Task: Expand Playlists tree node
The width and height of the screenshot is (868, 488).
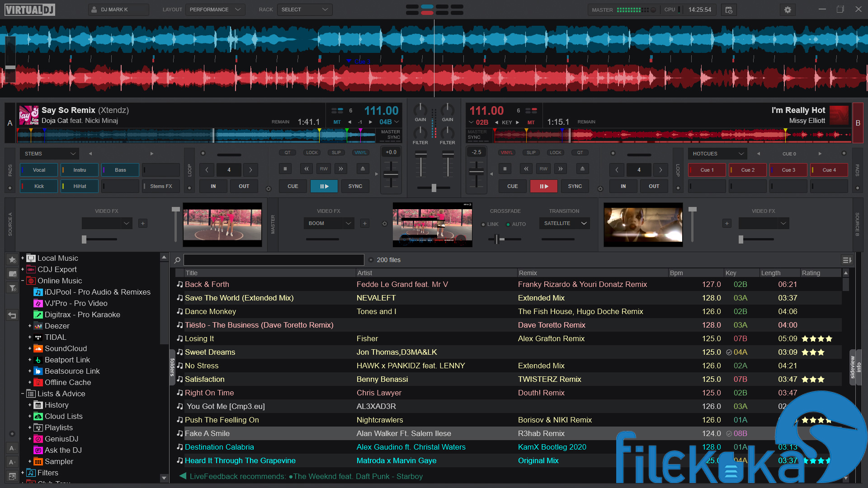Action: click(30, 427)
